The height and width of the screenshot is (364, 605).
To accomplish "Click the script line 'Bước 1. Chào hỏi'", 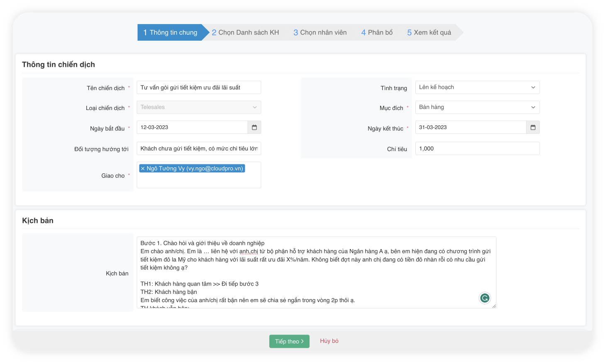I will point(202,243).
